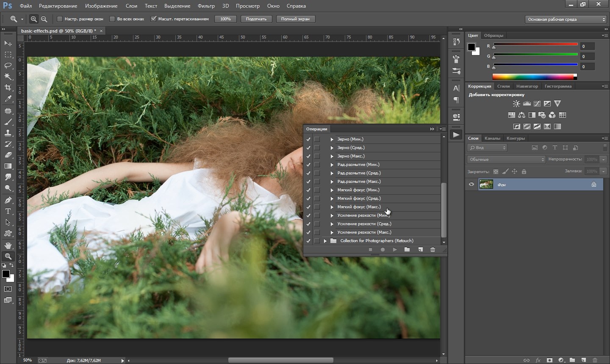Select the Eraser tool
Viewport: 610px width, 364px height.
tap(8, 155)
